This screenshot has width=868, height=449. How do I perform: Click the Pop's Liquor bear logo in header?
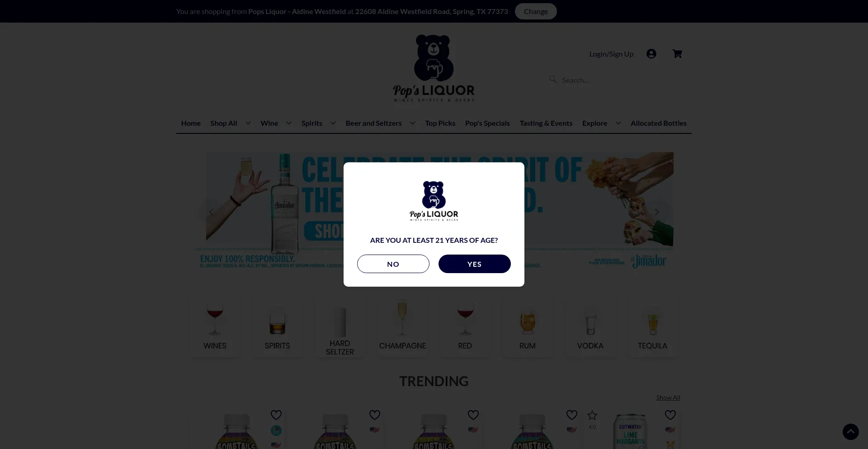[x=434, y=68]
